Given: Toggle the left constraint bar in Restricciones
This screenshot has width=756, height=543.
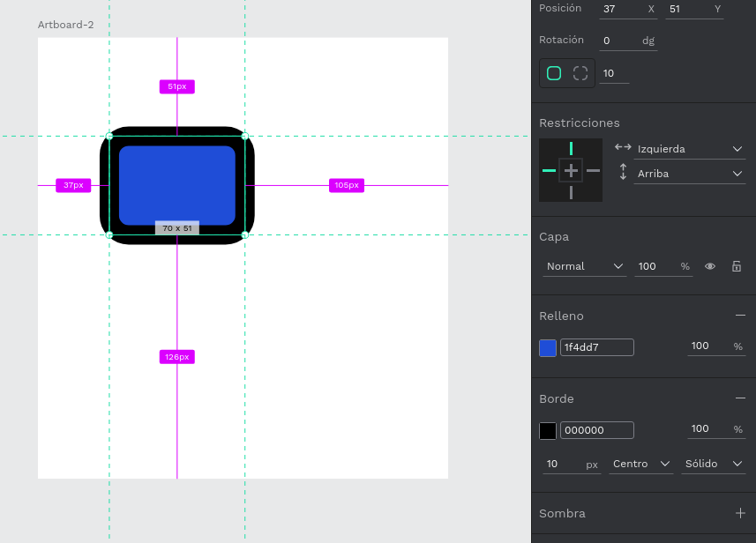Looking at the screenshot, I should click(x=549, y=170).
